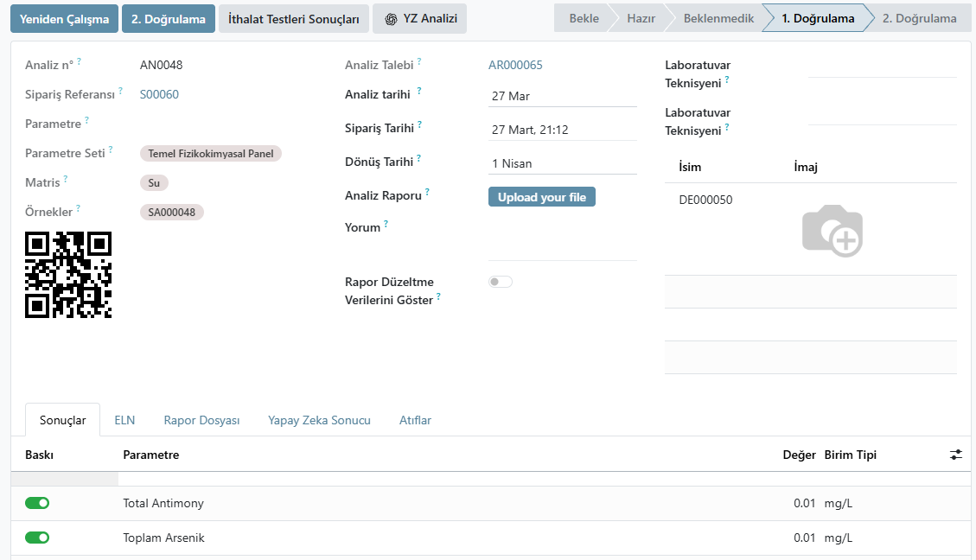Select 2. Doğrulama status stage
Image resolution: width=976 pixels, height=560 pixels.
tap(919, 19)
